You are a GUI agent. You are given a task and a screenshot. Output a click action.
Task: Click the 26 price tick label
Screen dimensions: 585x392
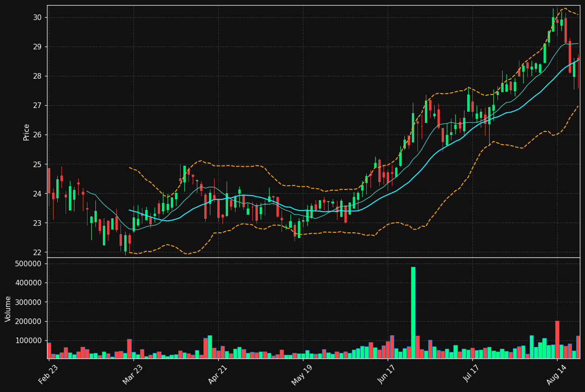coord(37,135)
